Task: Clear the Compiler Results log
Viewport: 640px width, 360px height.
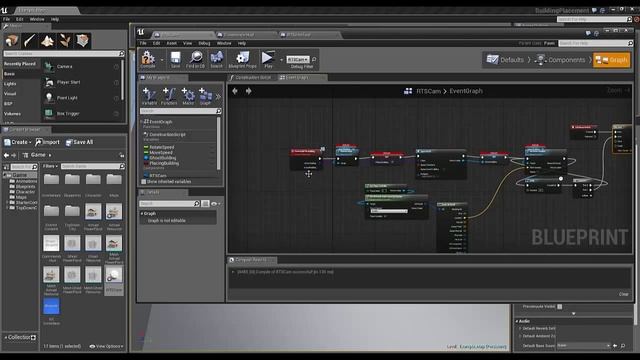Action: [x=624, y=294]
